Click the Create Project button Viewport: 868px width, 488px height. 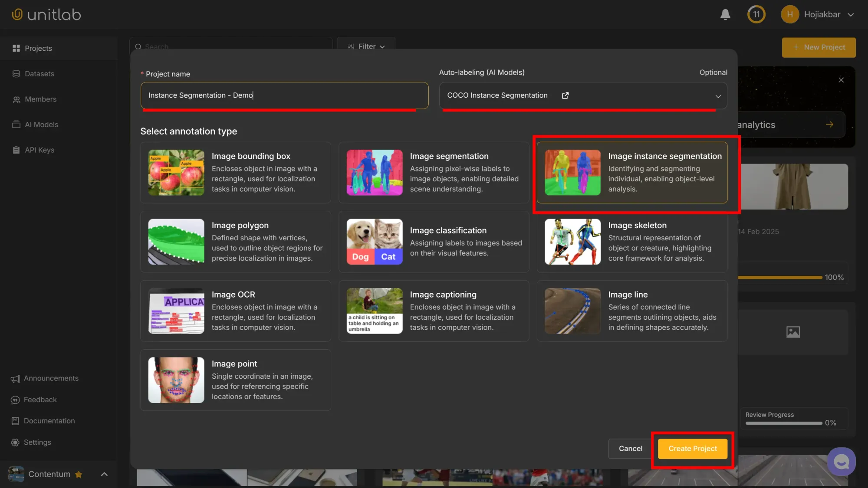pyautogui.click(x=692, y=449)
